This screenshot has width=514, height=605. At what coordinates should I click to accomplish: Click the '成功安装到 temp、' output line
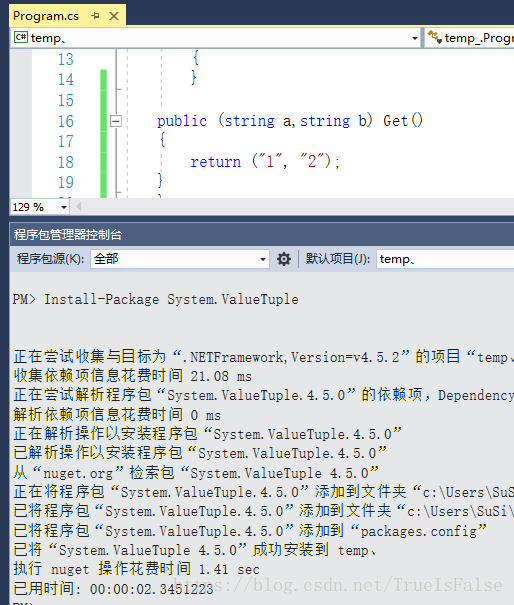(x=195, y=550)
